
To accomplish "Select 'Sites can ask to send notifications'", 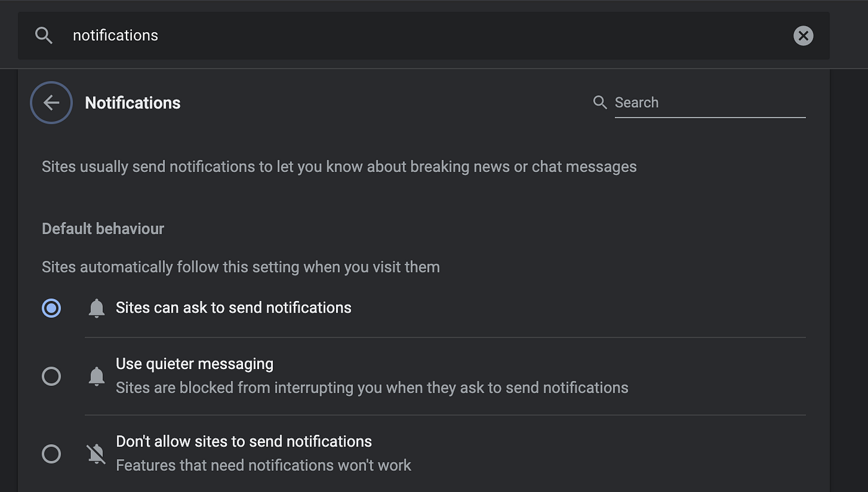I will [51, 308].
